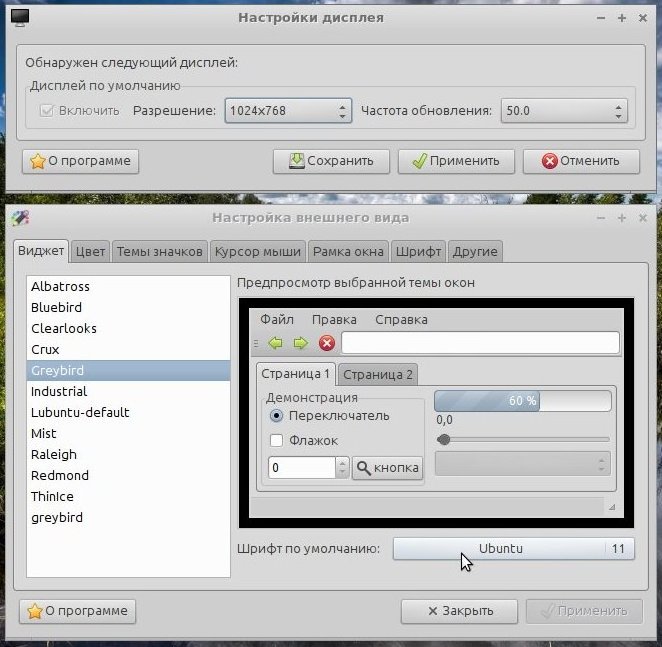The height and width of the screenshot is (647, 662).
Task: Click the spin box field showing 0
Action: click(302, 468)
